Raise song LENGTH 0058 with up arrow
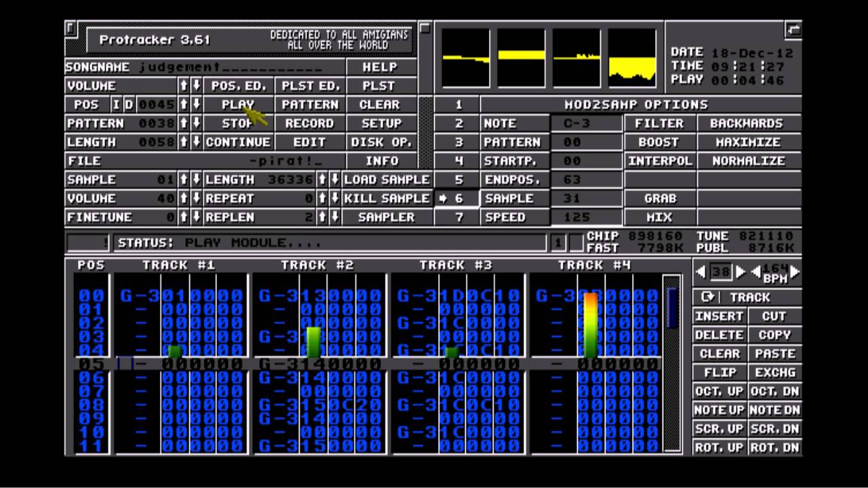Image resolution: width=868 pixels, height=488 pixels. point(183,142)
